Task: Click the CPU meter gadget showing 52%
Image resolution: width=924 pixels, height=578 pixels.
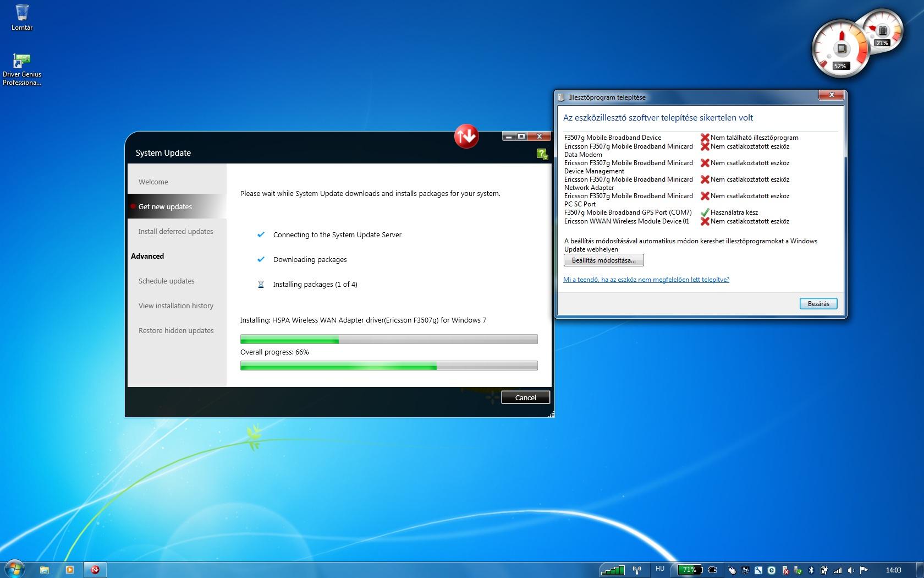Action: (x=840, y=50)
